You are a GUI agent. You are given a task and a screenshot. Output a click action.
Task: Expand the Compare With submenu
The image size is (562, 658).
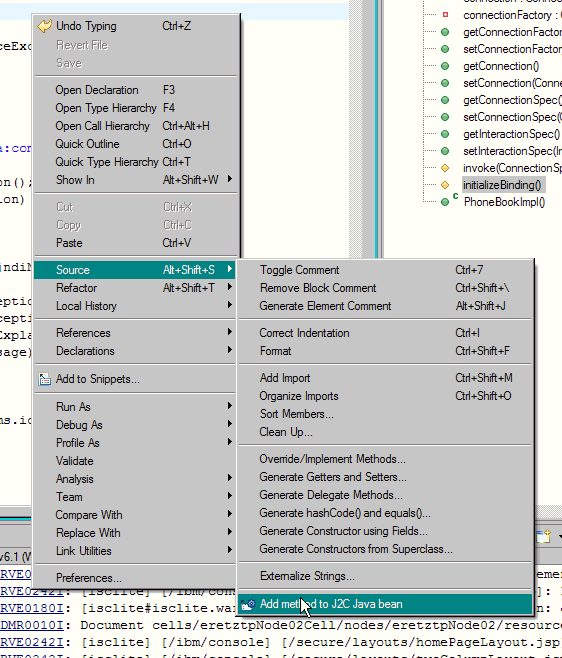[135, 515]
